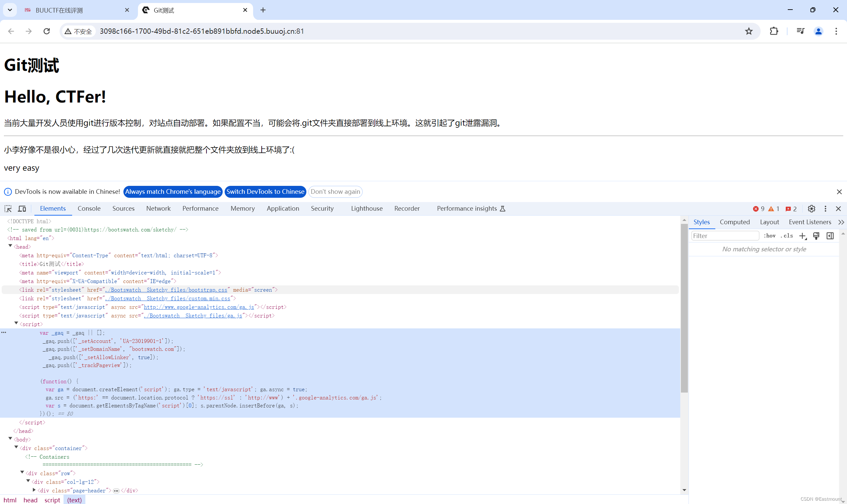This screenshot has width=847, height=504.
Task: Collapse the <head> element node
Action: tap(10, 246)
